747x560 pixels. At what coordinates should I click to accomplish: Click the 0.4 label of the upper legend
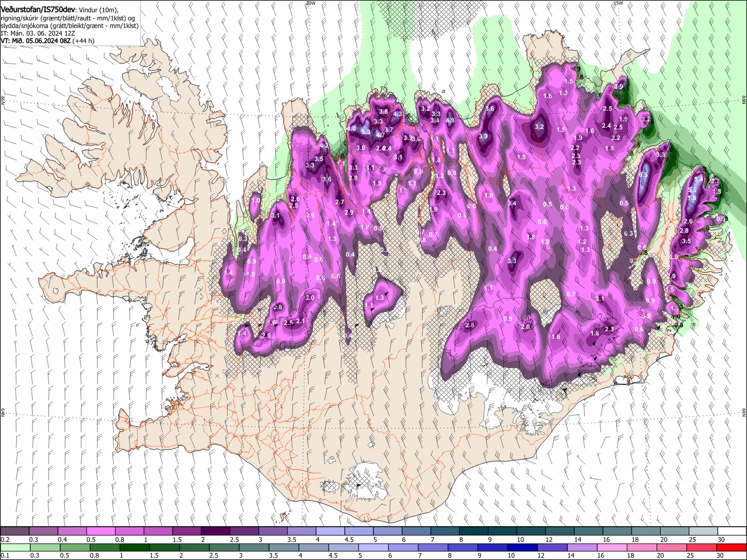[62, 540]
